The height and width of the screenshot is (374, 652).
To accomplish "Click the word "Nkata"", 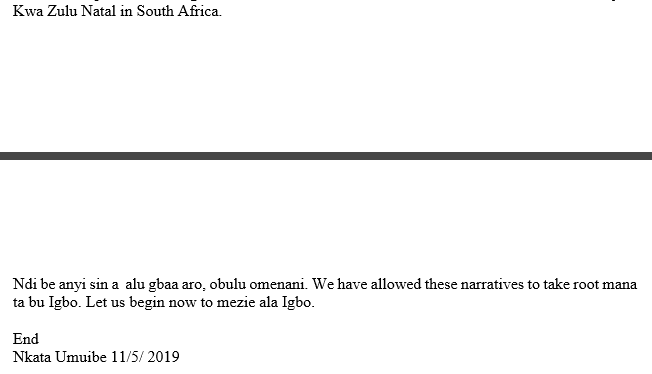I will (x=32, y=357).
